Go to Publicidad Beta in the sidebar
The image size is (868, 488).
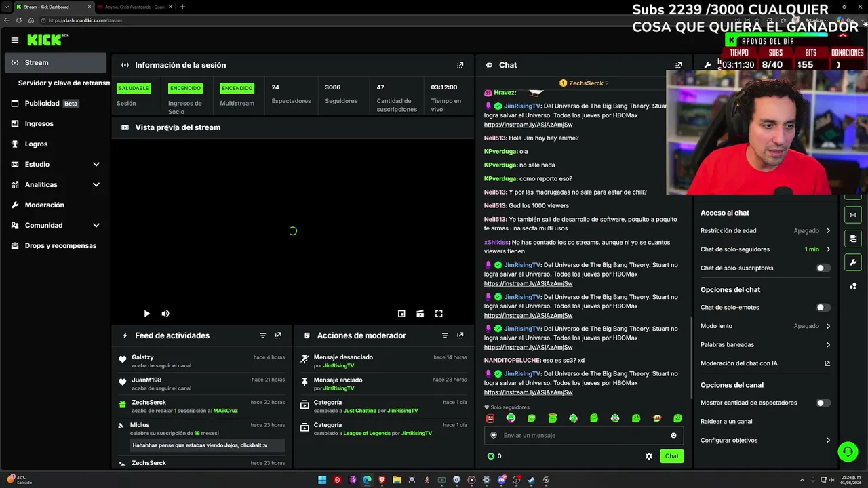point(56,104)
